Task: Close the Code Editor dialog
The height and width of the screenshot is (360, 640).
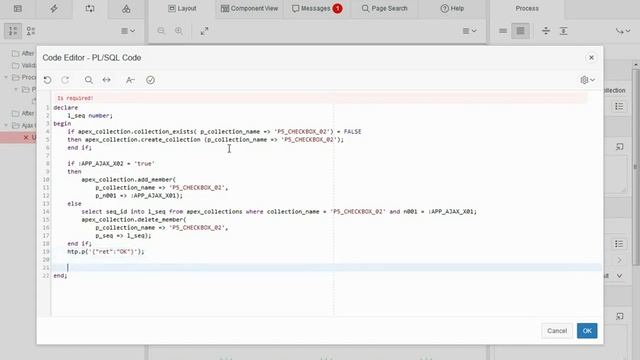Action: (x=591, y=58)
